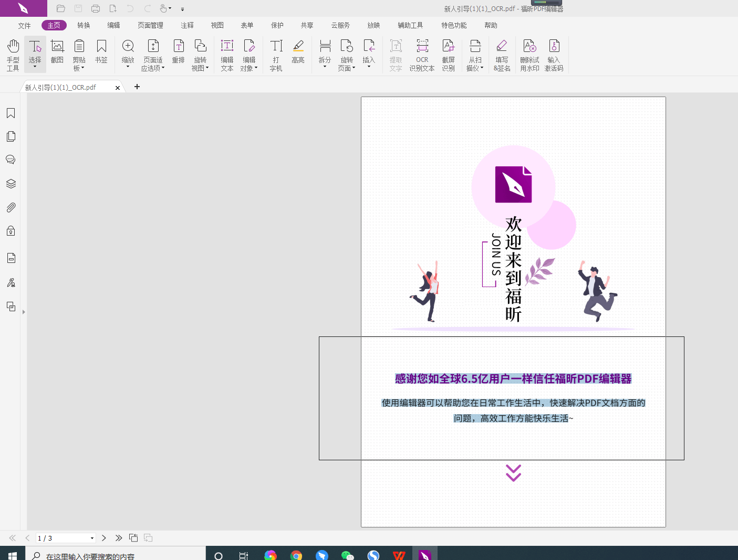Switch to the Convert ribbon tab
Image resolution: width=738 pixels, height=560 pixels.
coord(84,25)
